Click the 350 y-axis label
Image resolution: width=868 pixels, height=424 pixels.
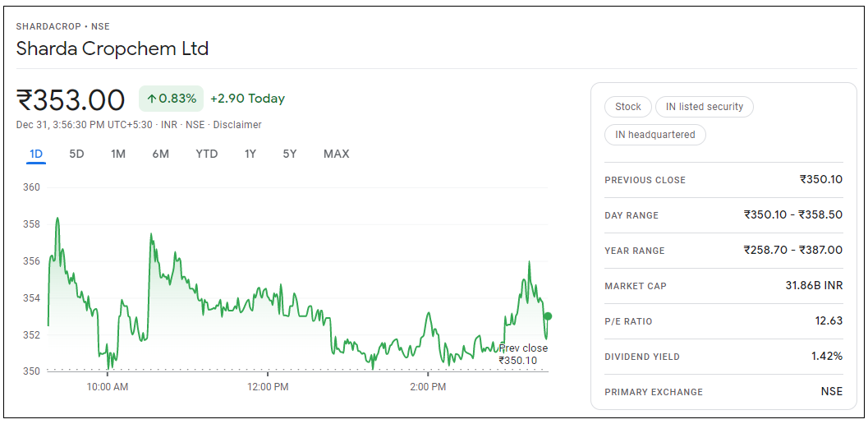[x=32, y=371]
